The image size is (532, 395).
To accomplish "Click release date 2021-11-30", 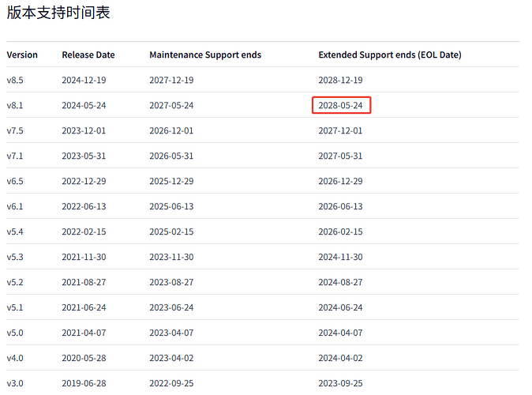I will pyautogui.click(x=84, y=257).
